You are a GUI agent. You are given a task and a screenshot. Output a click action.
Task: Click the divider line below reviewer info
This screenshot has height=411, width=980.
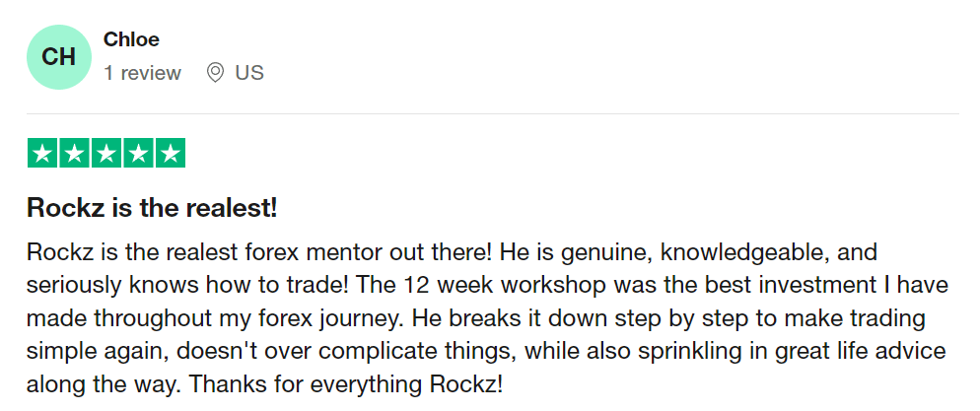click(x=493, y=113)
